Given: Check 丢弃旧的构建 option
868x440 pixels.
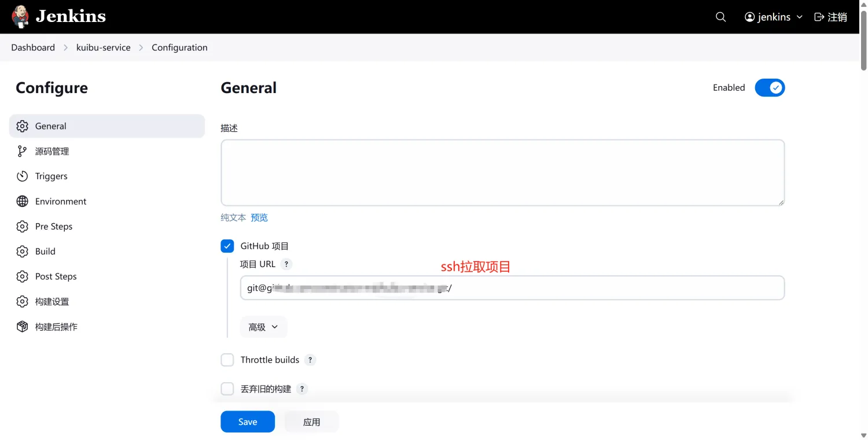Looking at the screenshot, I should point(227,389).
